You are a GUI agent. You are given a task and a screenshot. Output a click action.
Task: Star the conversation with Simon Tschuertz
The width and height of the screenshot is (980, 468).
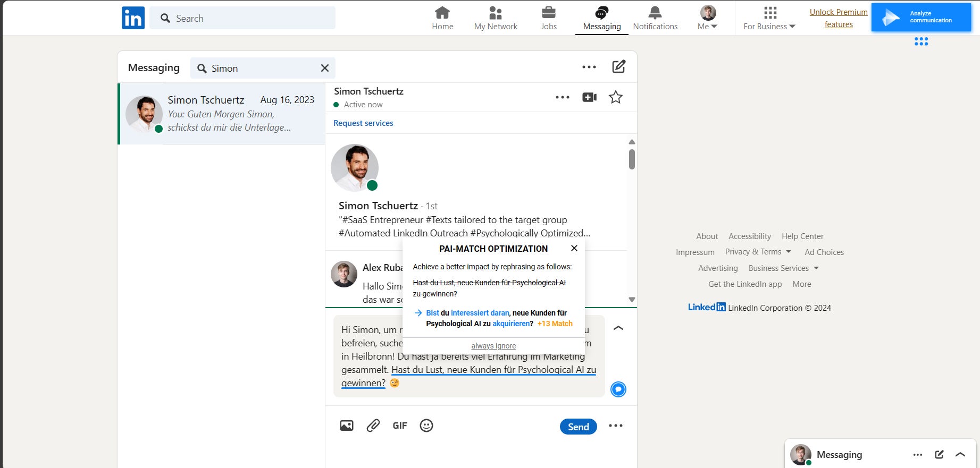click(615, 97)
